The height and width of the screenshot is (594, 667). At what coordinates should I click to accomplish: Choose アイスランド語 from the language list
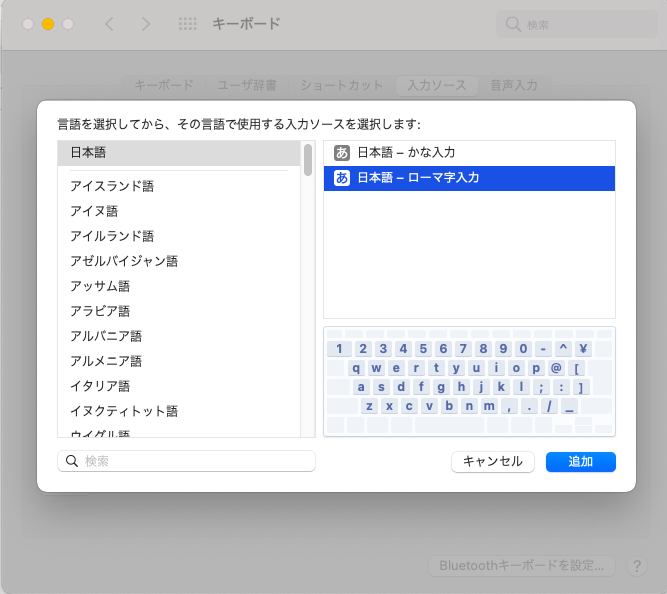179,186
